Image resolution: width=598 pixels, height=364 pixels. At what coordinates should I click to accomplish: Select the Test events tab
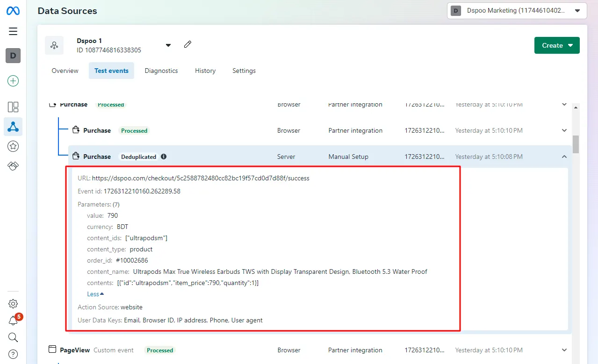coord(111,71)
